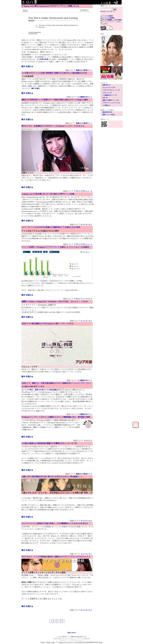Open the Last 7 Days range dropdown
This screenshot has height=644, width=143.
pyautogui.click(x=54, y=252)
